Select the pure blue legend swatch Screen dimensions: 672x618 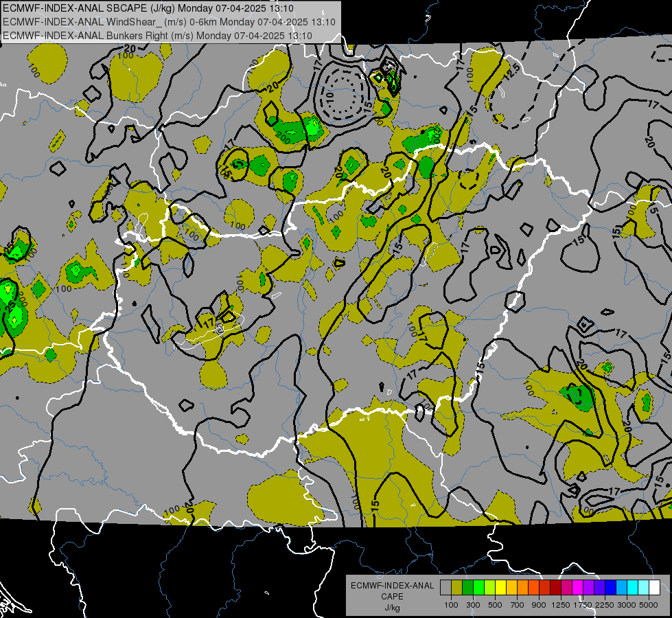(611, 588)
